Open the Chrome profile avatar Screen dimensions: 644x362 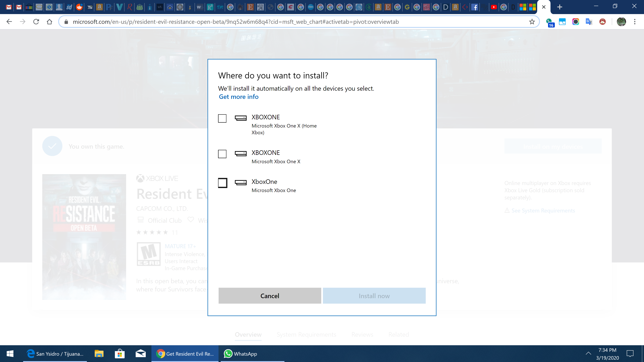point(621,22)
